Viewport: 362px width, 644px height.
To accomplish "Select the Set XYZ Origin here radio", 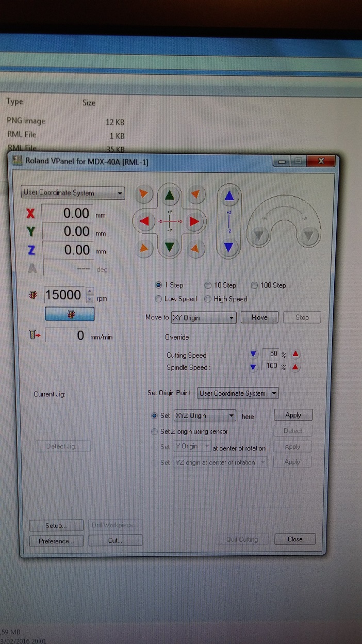I will pyautogui.click(x=154, y=415).
